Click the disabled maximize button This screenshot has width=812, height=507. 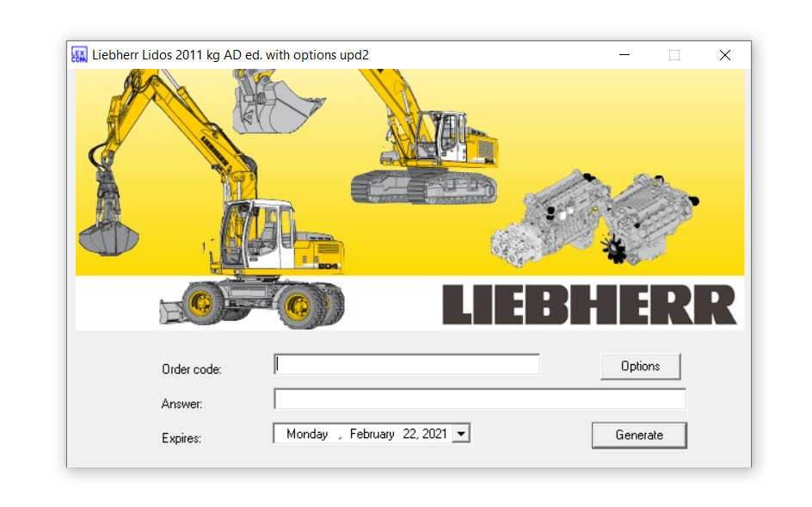point(674,55)
